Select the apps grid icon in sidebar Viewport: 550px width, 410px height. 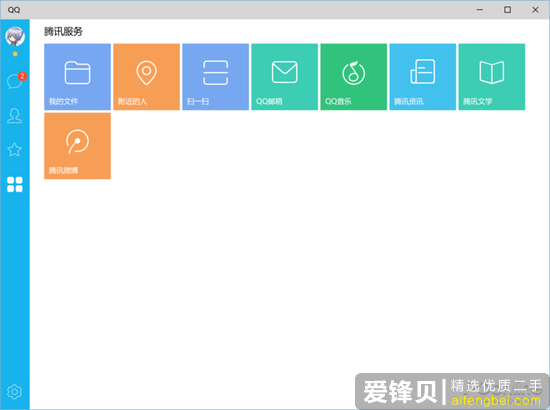[15, 184]
